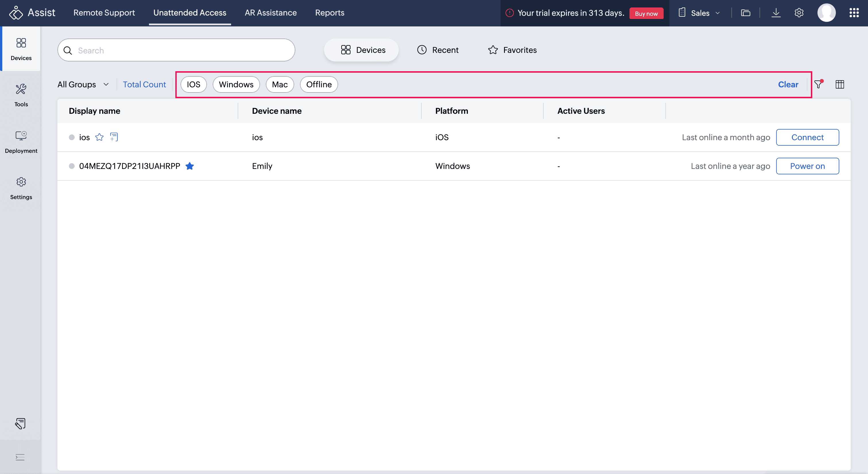Click Connect for the ios device
Image resolution: width=868 pixels, height=474 pixels.
coord(807,137)
